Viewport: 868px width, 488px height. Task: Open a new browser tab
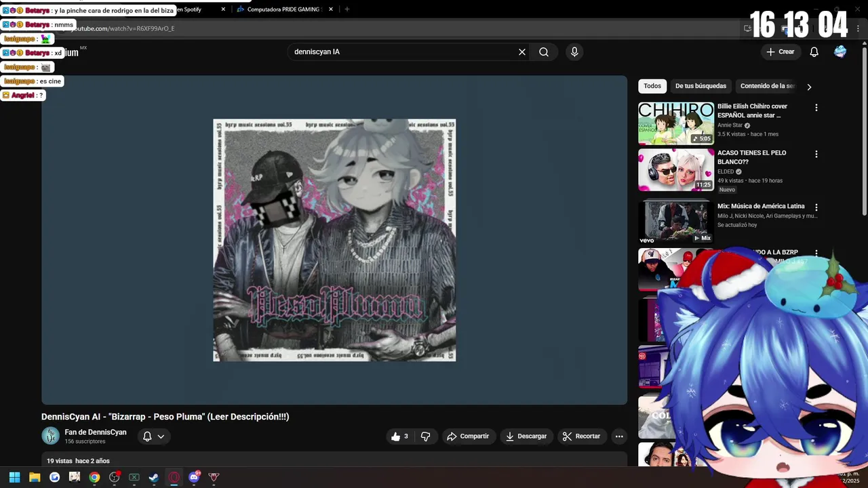tap(347, 9)
